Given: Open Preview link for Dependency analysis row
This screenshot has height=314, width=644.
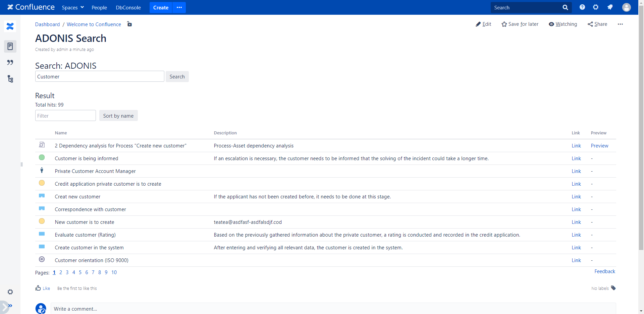Looking at the screenshot, I should 599,146.
